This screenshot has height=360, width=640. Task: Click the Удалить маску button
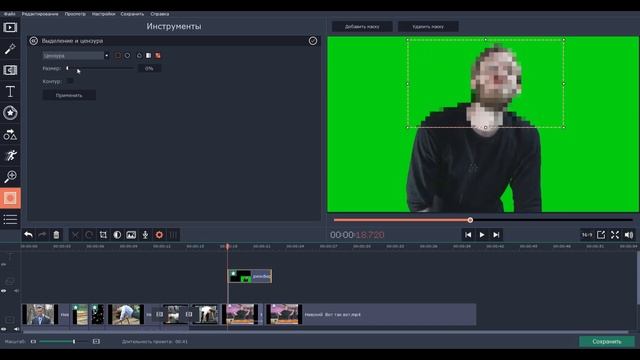pos(428,27)
